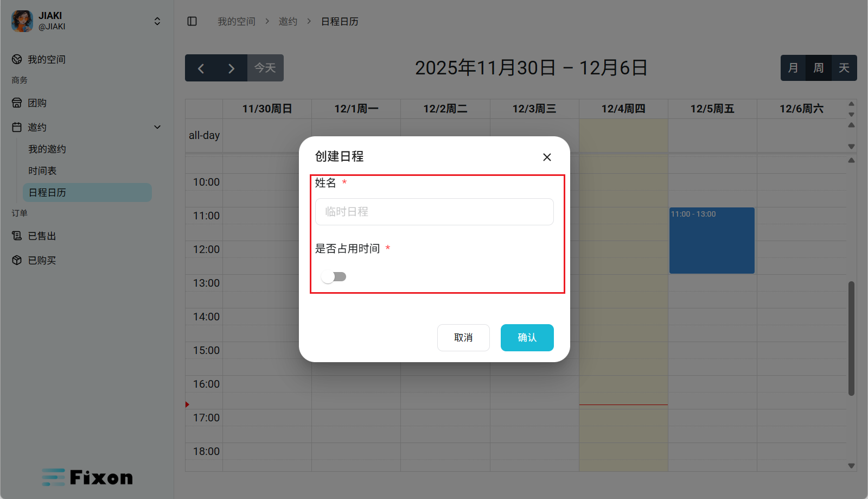Open the 已售出 orders item
The image size is (868, 499).
42,236
